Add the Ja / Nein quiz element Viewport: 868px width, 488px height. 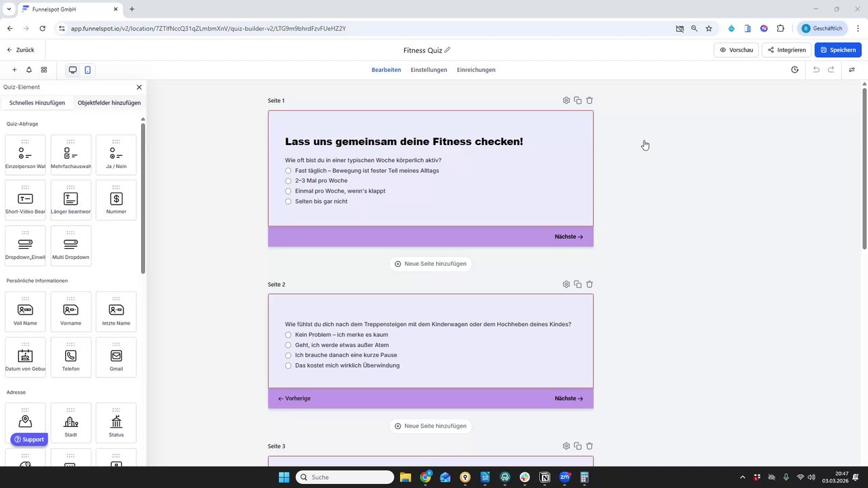click(116, 155)
